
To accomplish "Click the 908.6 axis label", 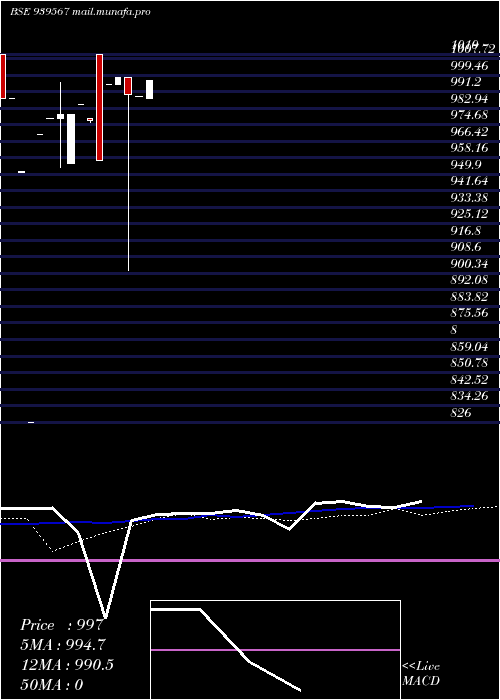I will click(466, 247).
